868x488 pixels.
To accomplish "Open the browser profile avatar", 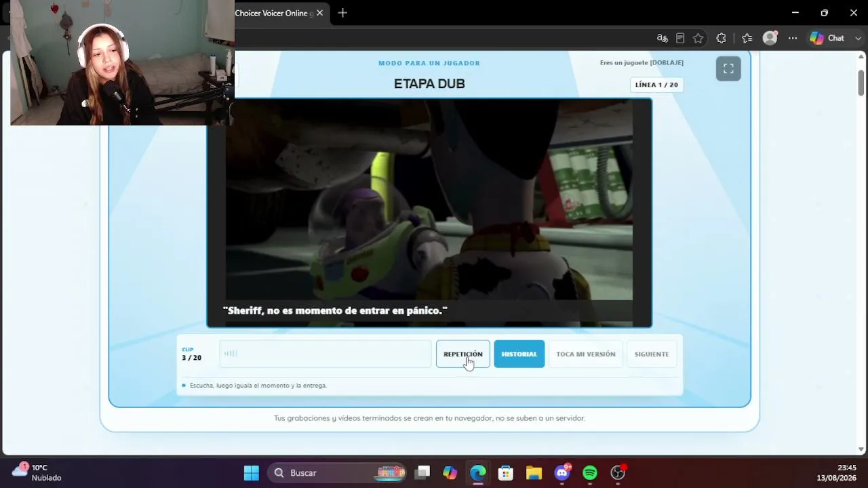I will tap(770, 38).
